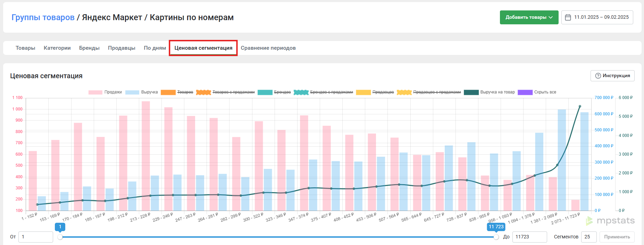Enable the Продавцов legend series
This screenshot has height=245, width=644.
(x=375, y=92)
